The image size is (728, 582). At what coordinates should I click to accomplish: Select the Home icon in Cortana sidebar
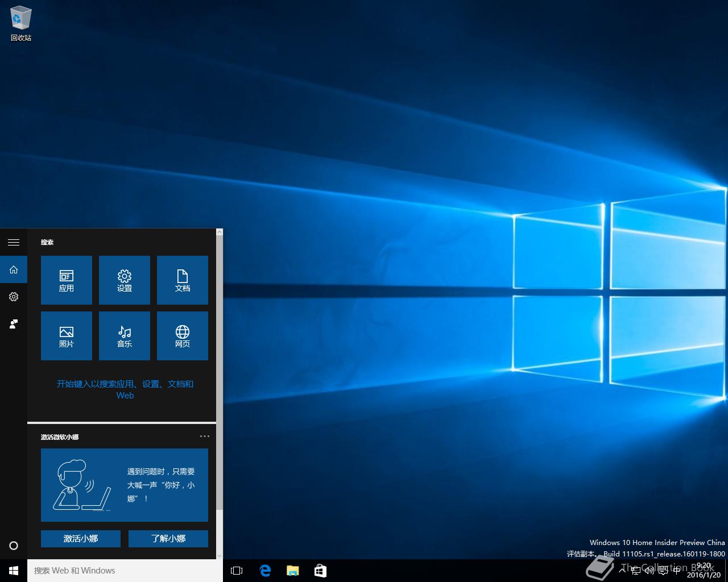click(14, 270)
